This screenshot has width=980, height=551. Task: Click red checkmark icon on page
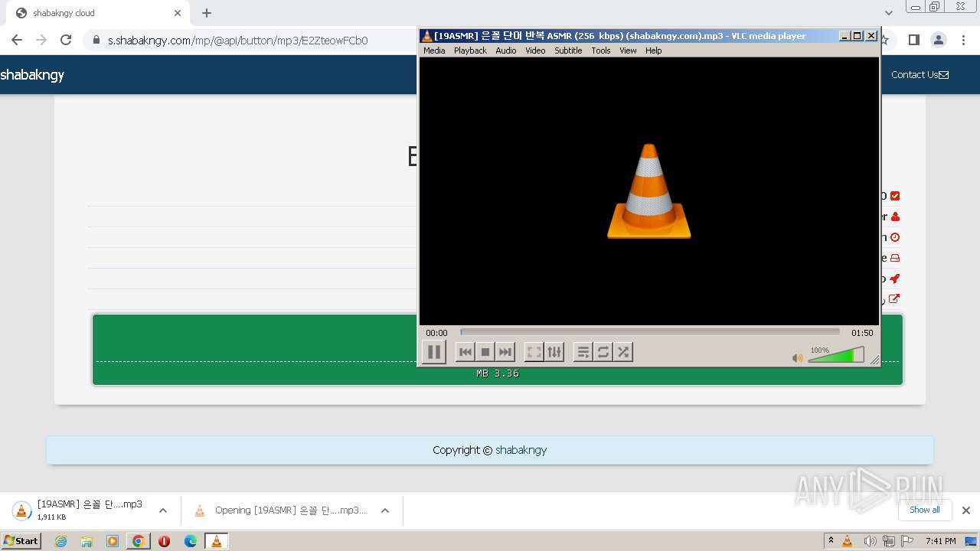click(x=895, y=196)
